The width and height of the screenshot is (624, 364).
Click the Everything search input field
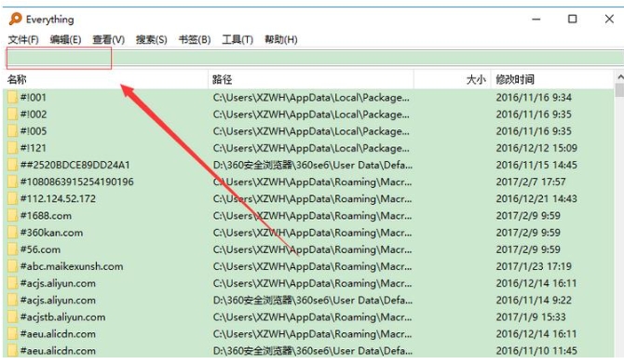pyautogui.click(x=315, y=58)
